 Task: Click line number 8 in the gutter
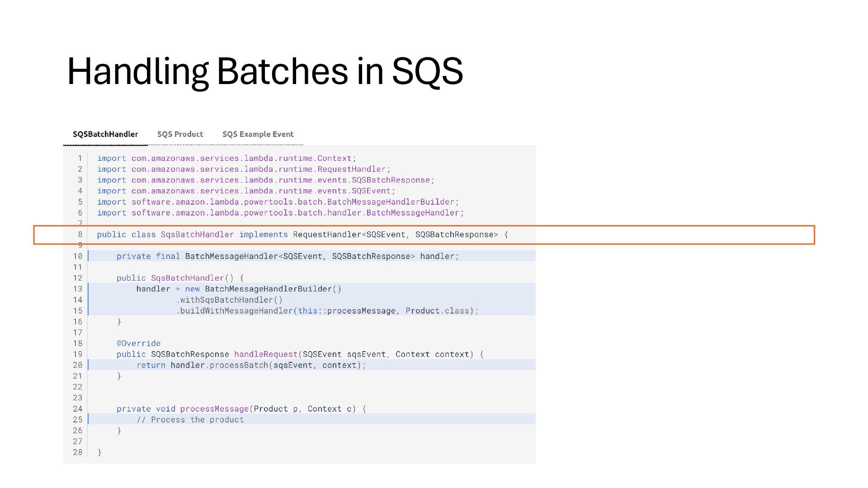[80, 235]
